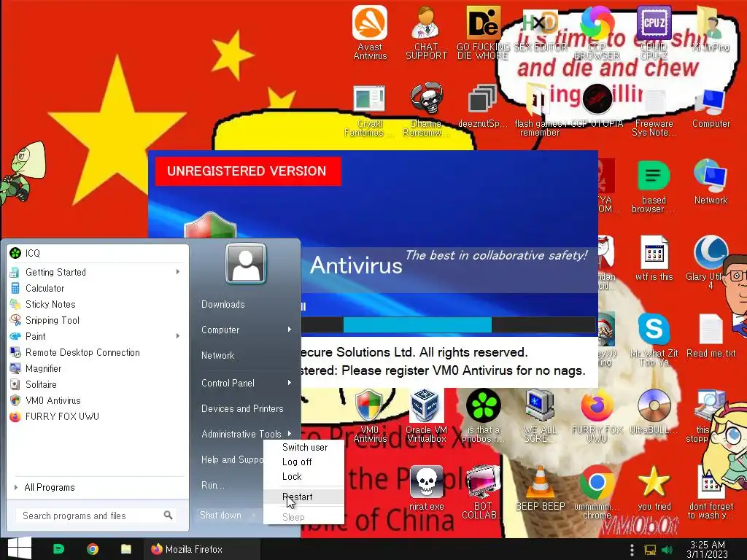Launch Sticky Notes from Start menu
Screen dimensions: 747x560
[x=96, y=304]
